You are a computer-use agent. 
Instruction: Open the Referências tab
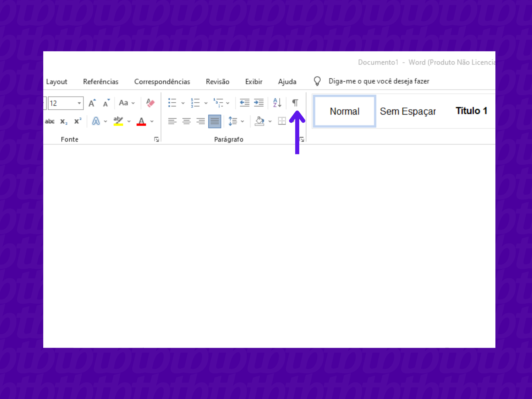pos(100,82)
